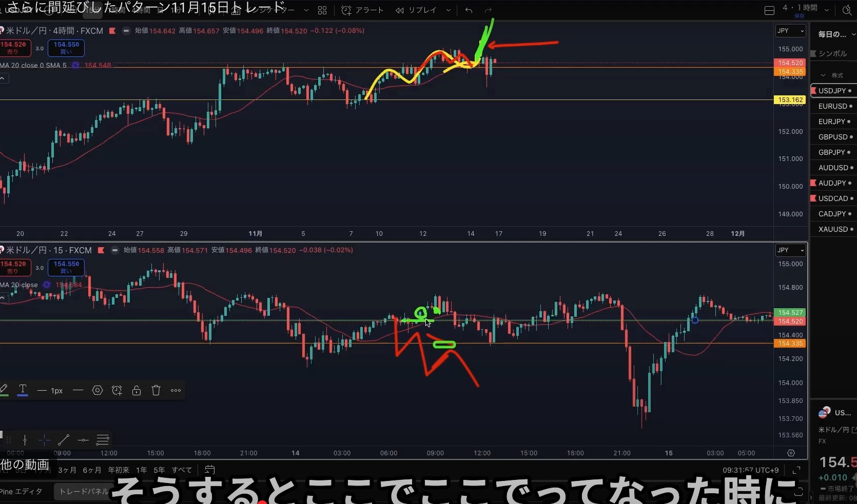Add an alert on the drawing
Screen dimensions: 857x504
point(117,391)
